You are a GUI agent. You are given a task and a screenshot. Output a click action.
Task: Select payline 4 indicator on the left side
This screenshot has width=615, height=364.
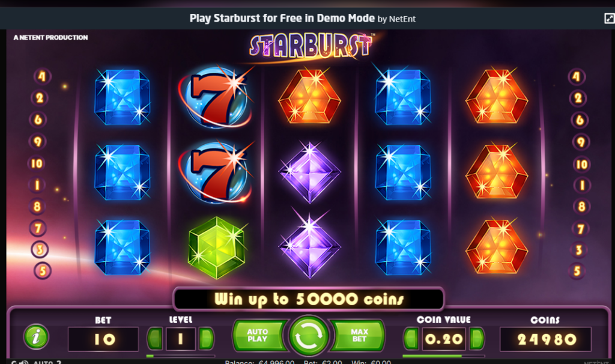(x=42, y=76)
